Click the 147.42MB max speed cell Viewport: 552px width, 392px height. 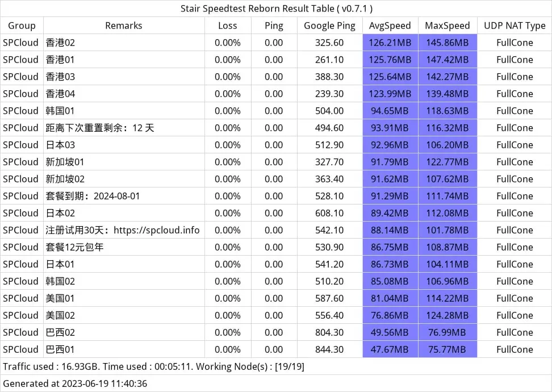click(x=448, y=60)
